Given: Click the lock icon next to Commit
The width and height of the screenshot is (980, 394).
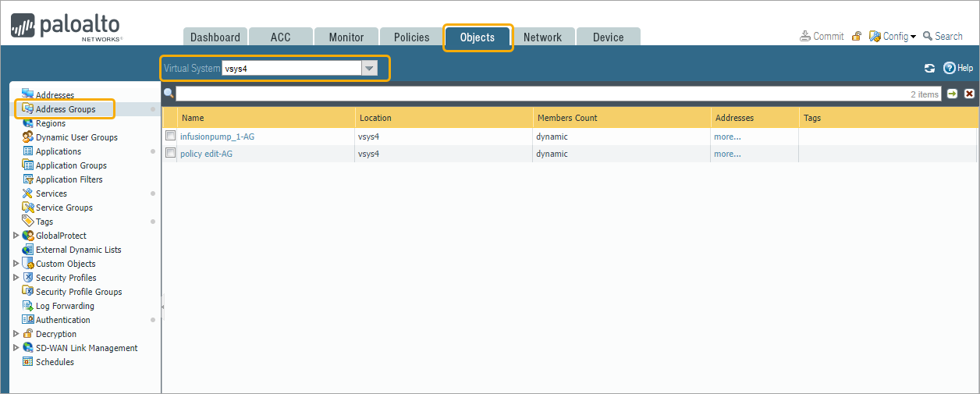Looking at the screenshot, I should 857,37.
